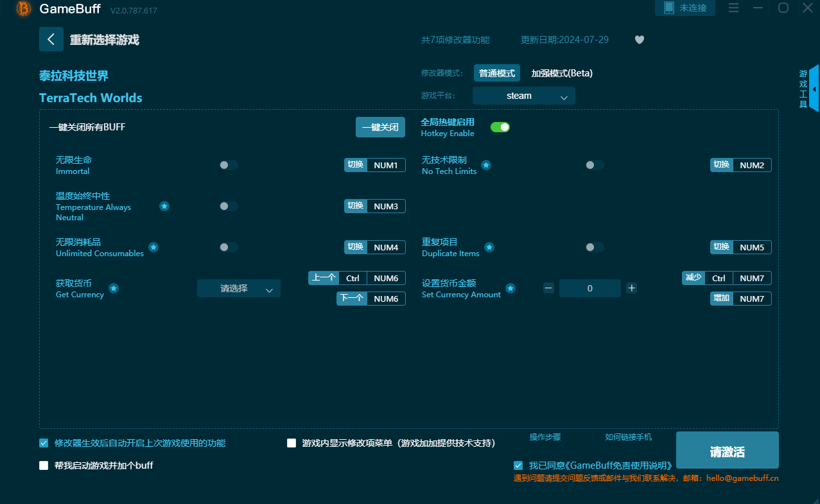The image size is (820, 504).
Task: Click the phone not-connected icon
Action: tap(668, 8)
